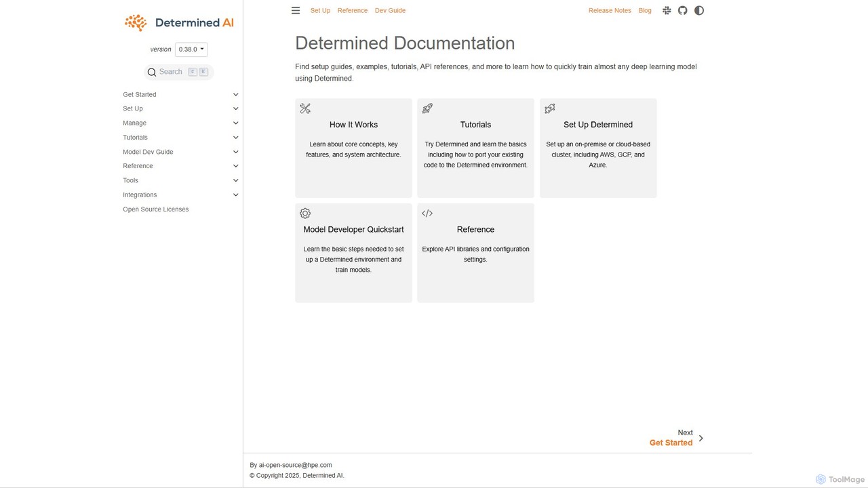This screenshot has height=488, width=868.
Task: Select Get Started sidebar label
Action: click(x=140, y=94)
